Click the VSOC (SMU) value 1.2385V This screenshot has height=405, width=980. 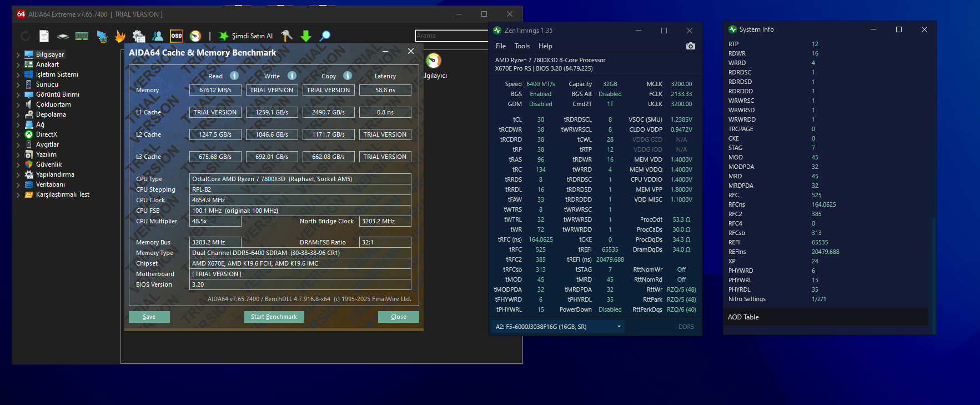click(x=681, y=119)
